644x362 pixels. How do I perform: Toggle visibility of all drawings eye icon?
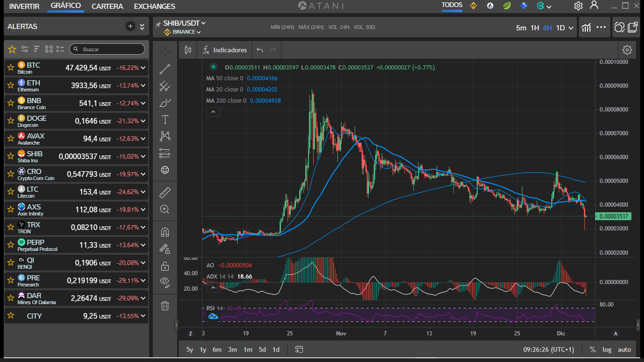165,281
